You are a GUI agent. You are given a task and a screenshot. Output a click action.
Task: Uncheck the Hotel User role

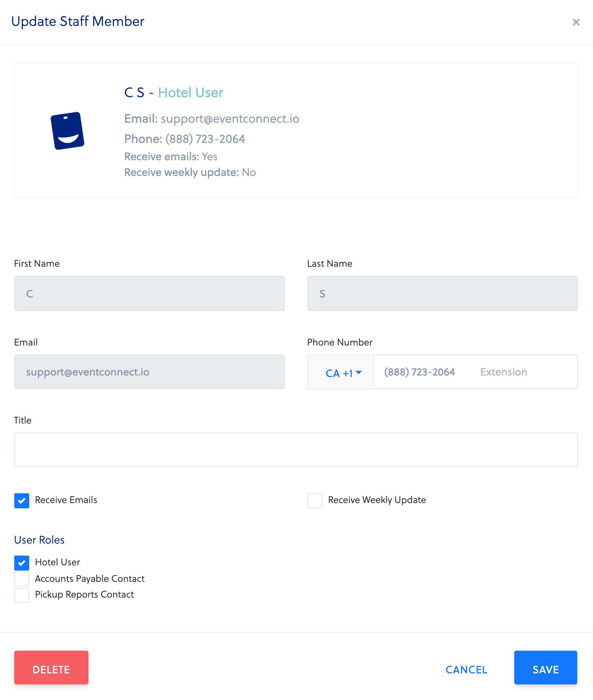[x=22, y=563]
